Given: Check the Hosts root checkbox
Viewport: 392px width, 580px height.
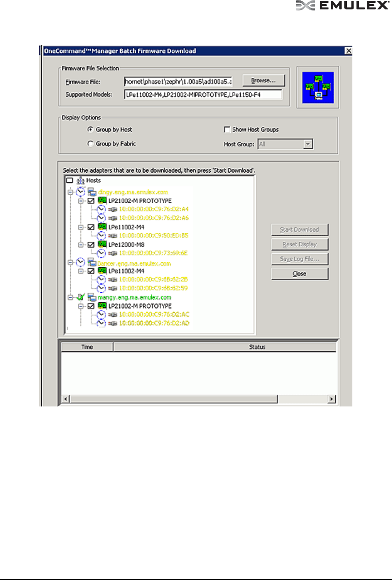Looking at the screenshot, I should tap(70, 181).
